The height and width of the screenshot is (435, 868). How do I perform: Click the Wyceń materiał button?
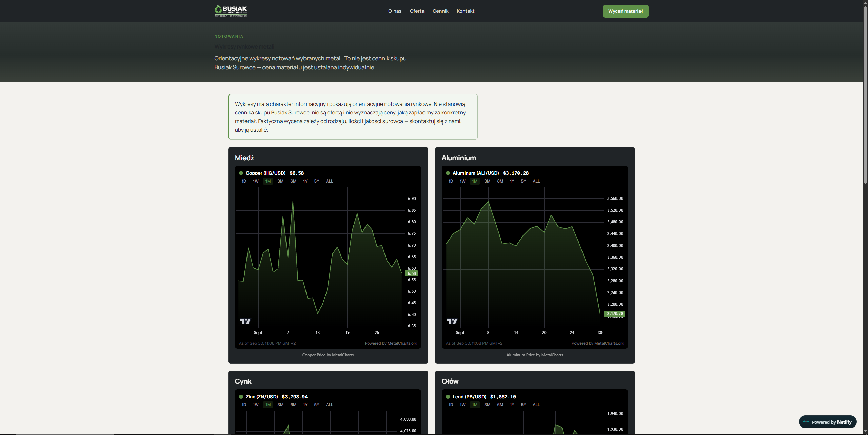coord(626,11)
